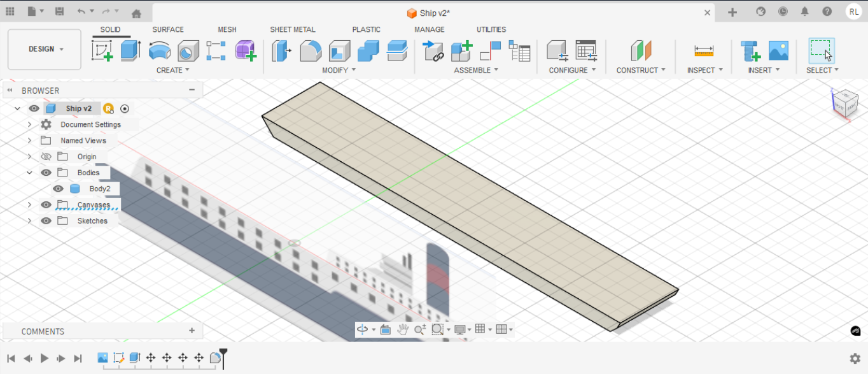
Task: Open the Modify dropdown menu
Action: 339,70
